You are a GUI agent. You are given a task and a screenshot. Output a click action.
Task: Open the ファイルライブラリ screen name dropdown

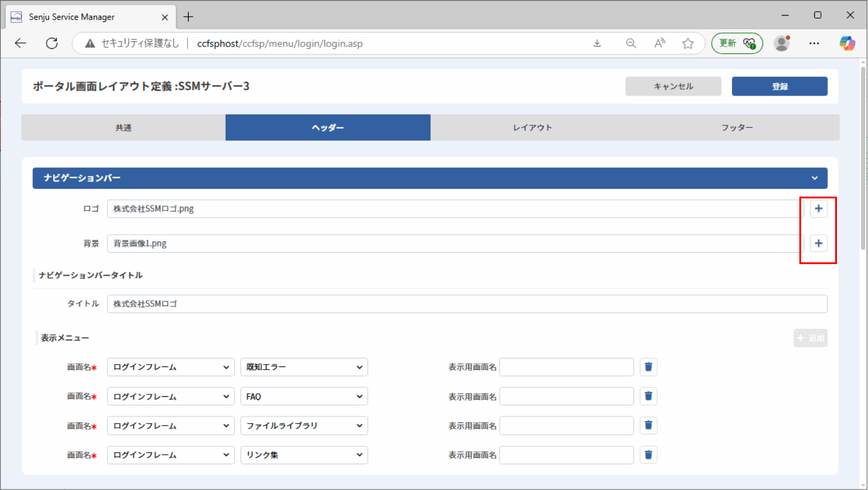tap(304, 425)
